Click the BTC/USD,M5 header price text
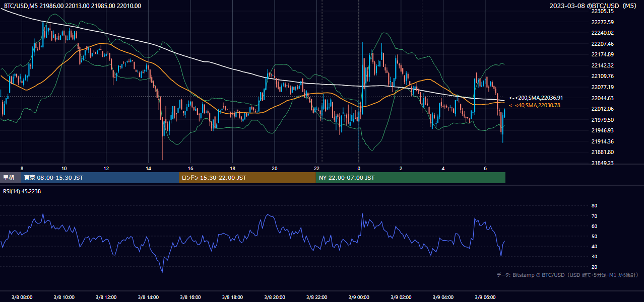 point(72,6)
